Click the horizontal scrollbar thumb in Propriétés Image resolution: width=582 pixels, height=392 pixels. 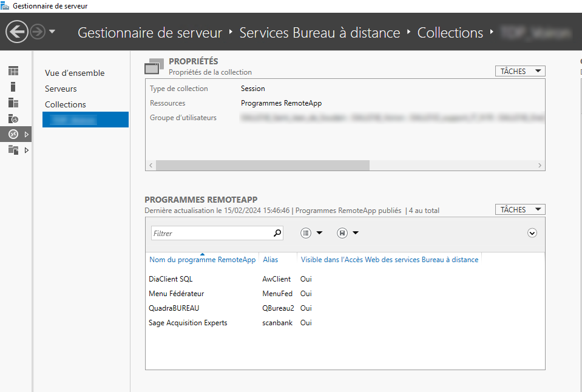(x=263, y=166)
